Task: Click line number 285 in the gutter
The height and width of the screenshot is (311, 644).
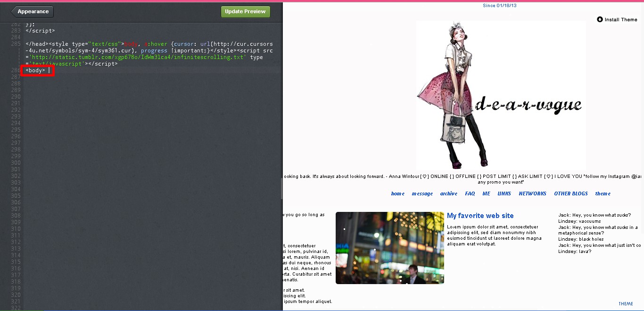Action: point(16,44)
